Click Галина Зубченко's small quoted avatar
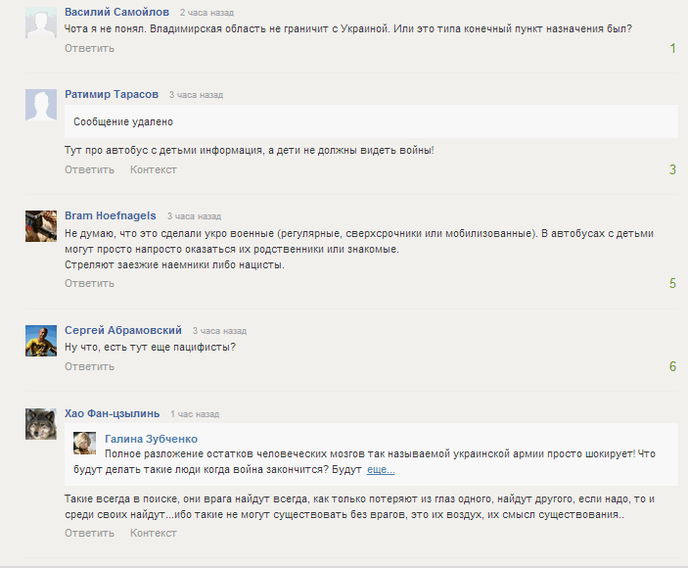Image resolution: width=688 pixels, height=568 pixels. pos(85,443)
